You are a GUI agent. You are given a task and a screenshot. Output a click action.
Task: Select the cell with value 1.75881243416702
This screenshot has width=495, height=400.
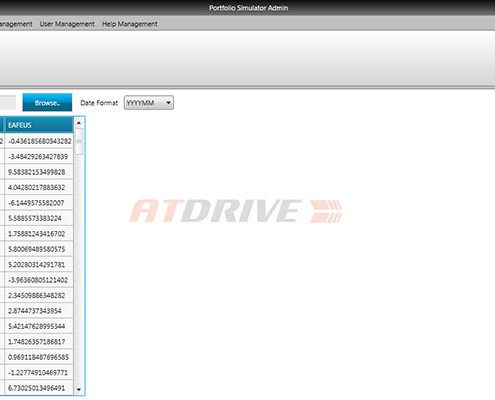tap(39, 234)
